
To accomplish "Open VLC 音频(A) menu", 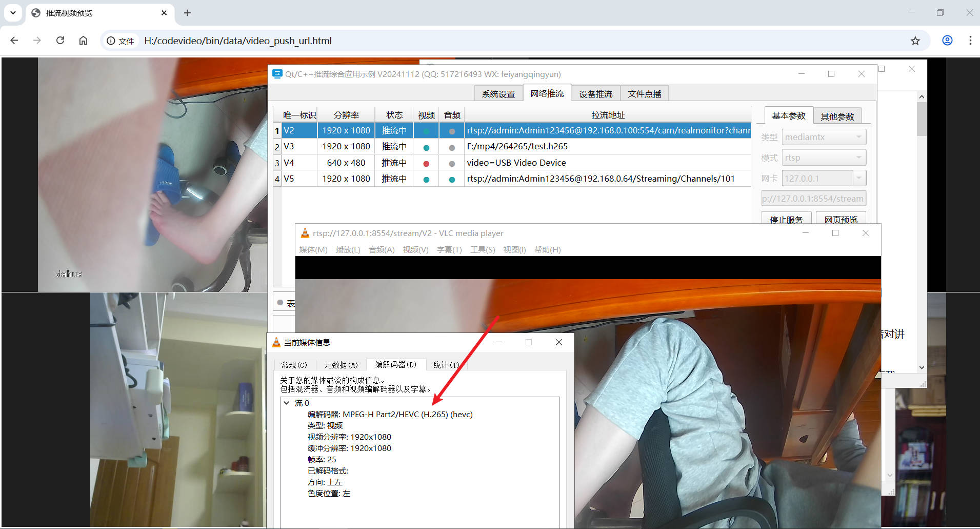I will point(382,249).
